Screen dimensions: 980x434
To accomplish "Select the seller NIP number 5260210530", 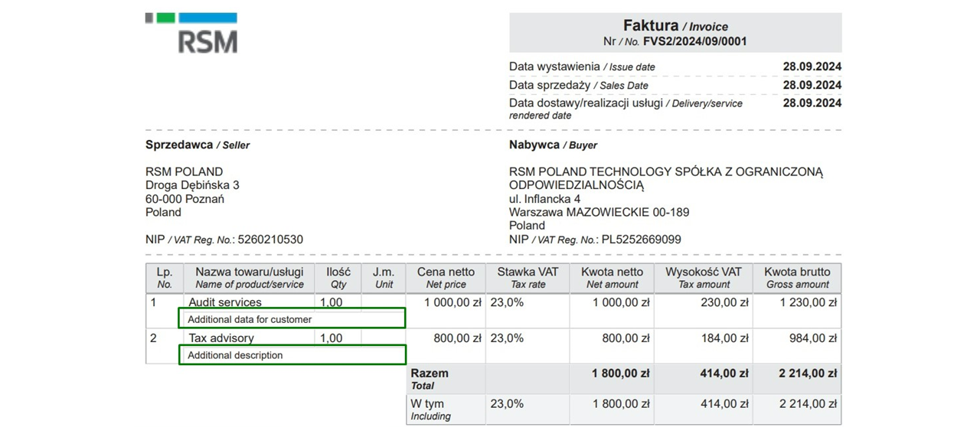I will 270,240.
